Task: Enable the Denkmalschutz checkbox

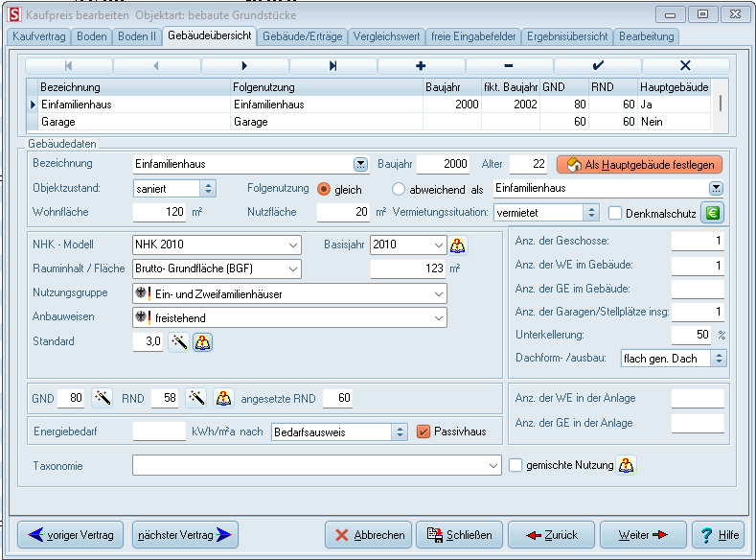Action: click(x=616, y=213)
